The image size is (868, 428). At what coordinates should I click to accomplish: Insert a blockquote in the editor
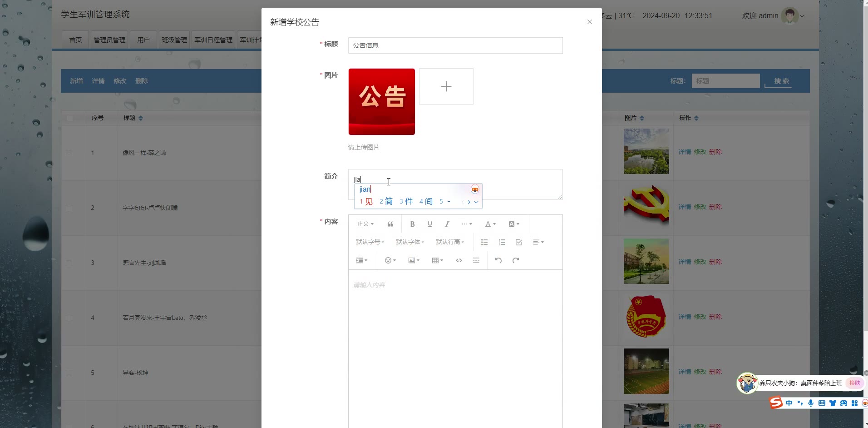(x=390, y=224)
